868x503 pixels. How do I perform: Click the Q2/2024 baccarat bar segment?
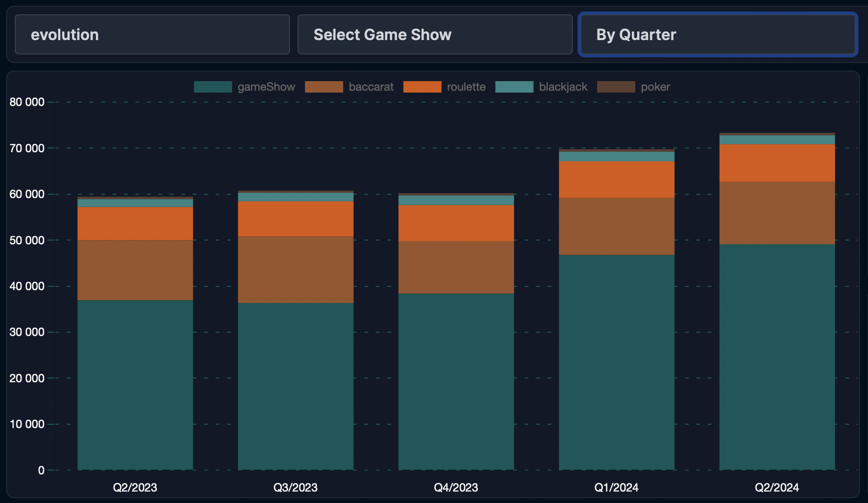[777, 213]
